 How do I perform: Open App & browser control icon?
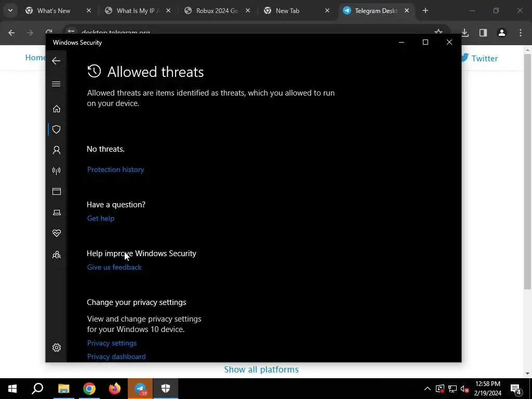(56, 191)
